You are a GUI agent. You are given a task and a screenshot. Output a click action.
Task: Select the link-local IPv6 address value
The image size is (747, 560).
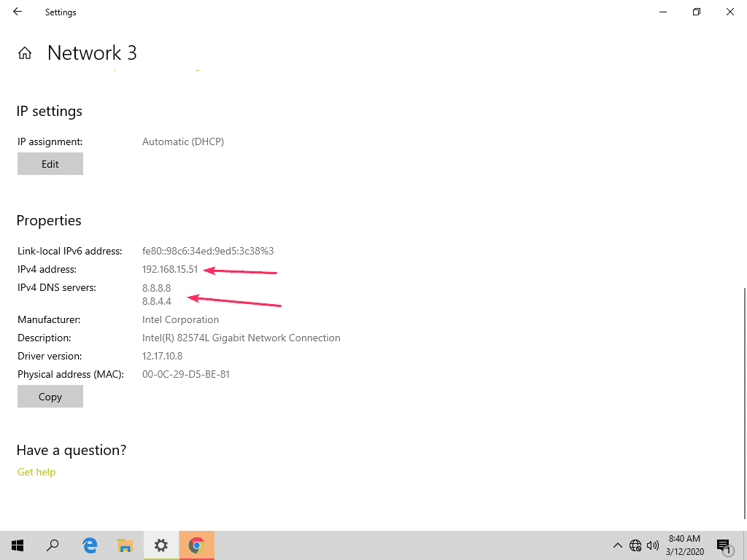click(x=208, y=251)
